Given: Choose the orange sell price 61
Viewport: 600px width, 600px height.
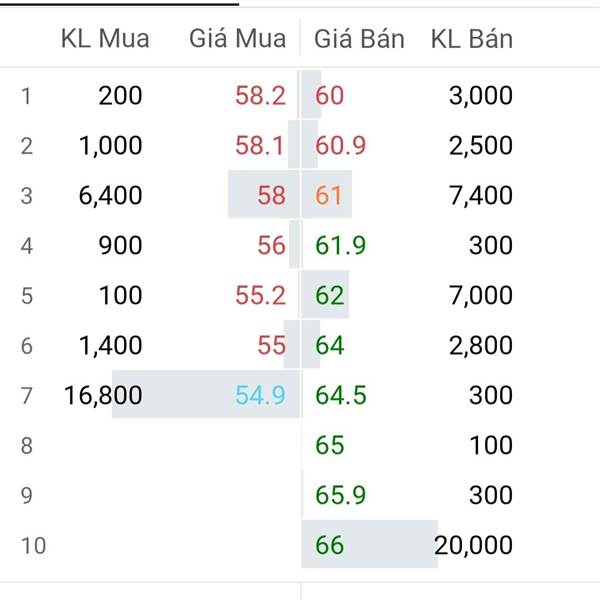Looking at the screenshot, I should [x=328, y=195].
